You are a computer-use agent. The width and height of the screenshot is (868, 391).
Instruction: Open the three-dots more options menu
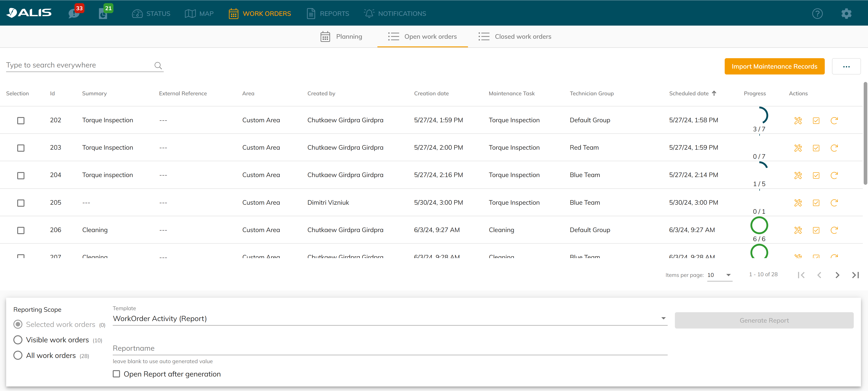point(846,66)
